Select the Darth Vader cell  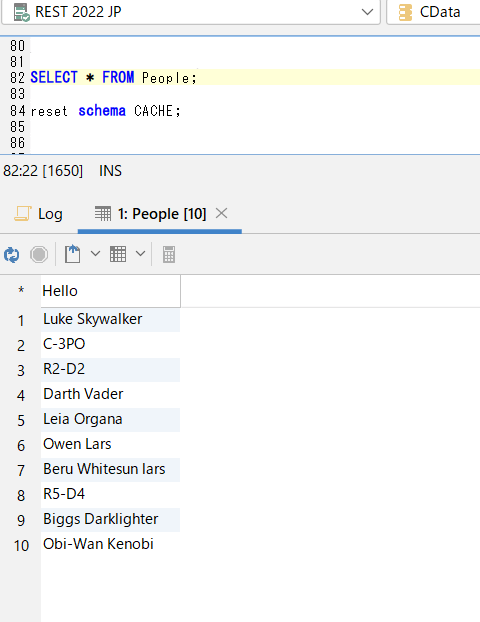(111, 394)
